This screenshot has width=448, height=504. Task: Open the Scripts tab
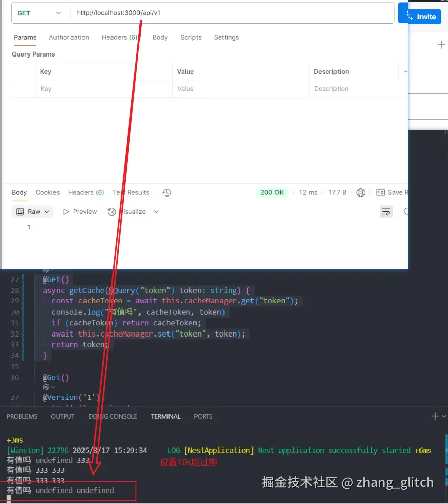tap(191, 37)
